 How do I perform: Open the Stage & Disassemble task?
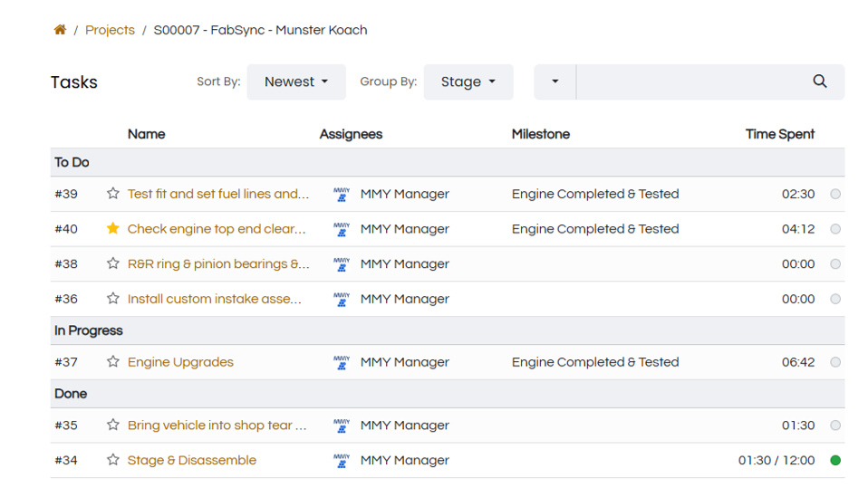click(x=192, y=460)
